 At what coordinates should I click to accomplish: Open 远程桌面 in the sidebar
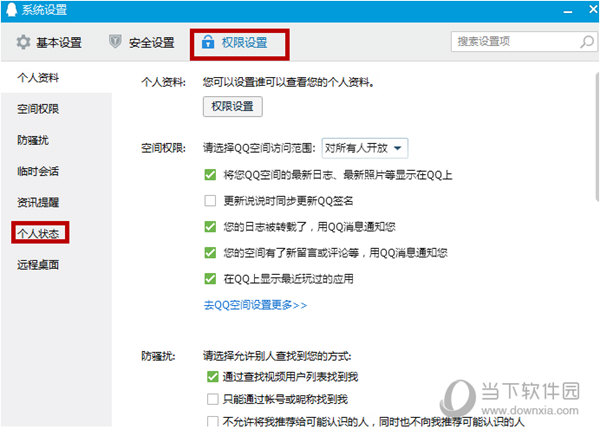point(38,265)
